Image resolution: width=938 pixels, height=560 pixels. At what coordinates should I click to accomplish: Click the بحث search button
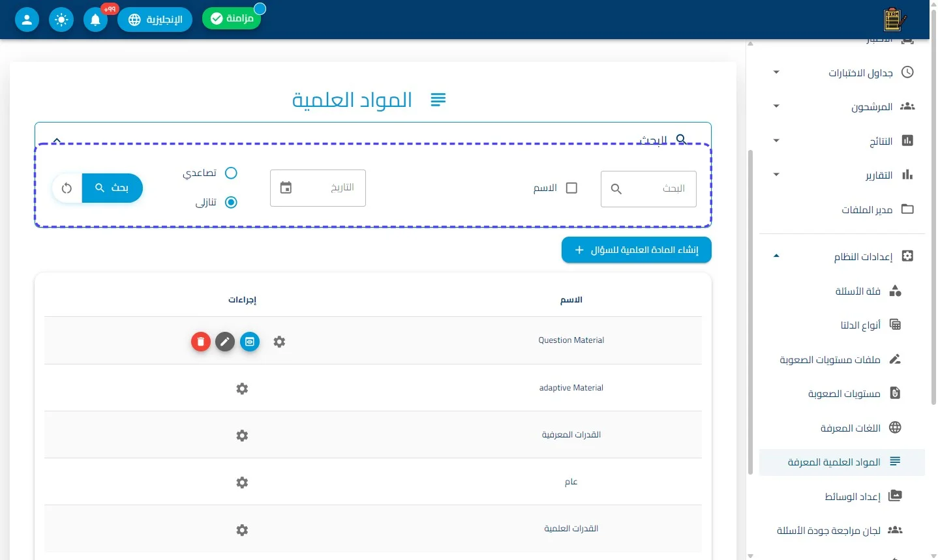pos(112,188)
